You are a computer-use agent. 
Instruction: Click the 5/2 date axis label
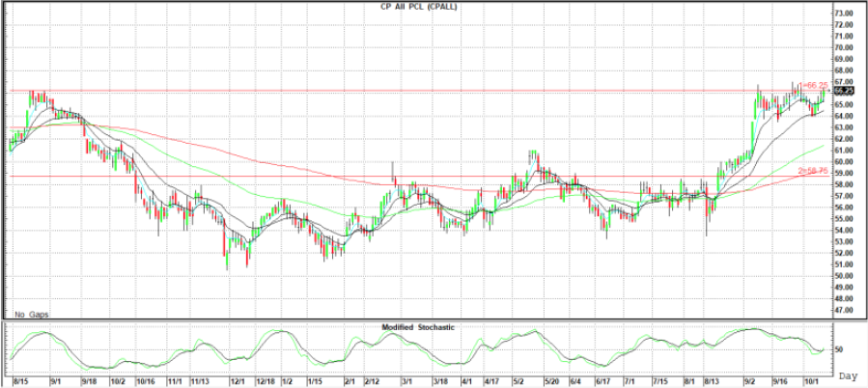tap(518, 382)
